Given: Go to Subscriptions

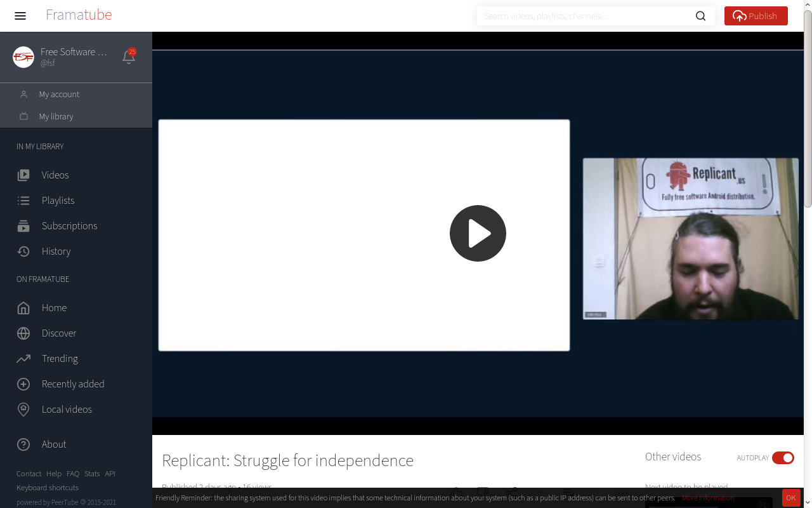Looking at the screenshot, I should [69, 225].
